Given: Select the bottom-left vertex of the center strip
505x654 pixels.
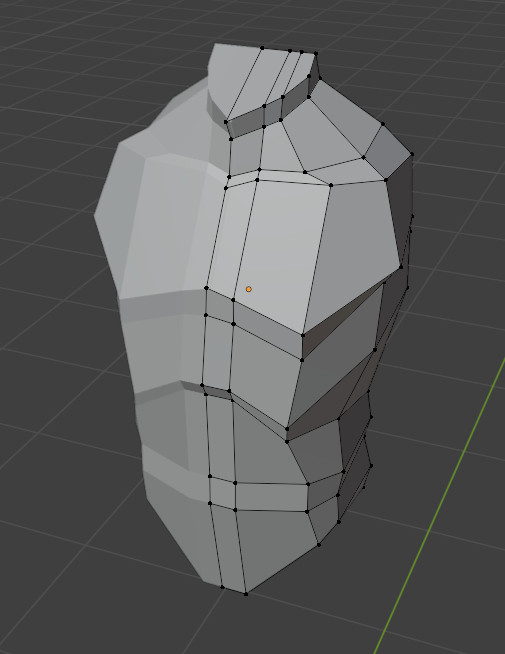Looking at the screenshot, I should (222, 587).
